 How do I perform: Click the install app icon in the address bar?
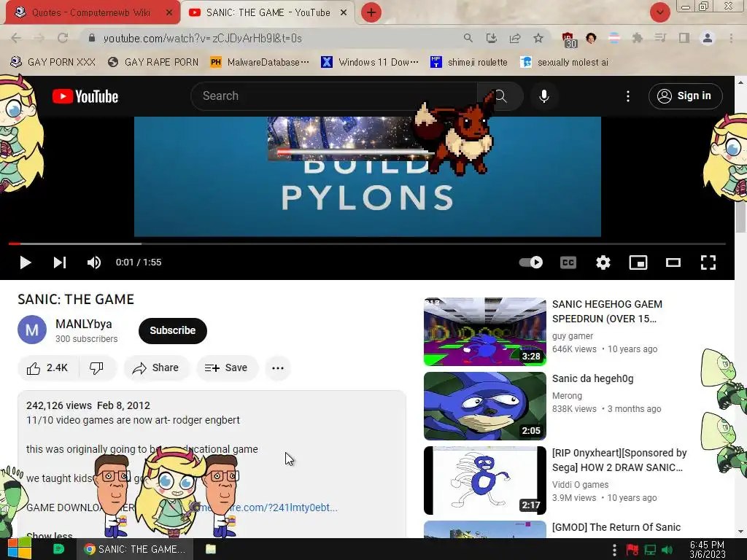tap(491, 38)
